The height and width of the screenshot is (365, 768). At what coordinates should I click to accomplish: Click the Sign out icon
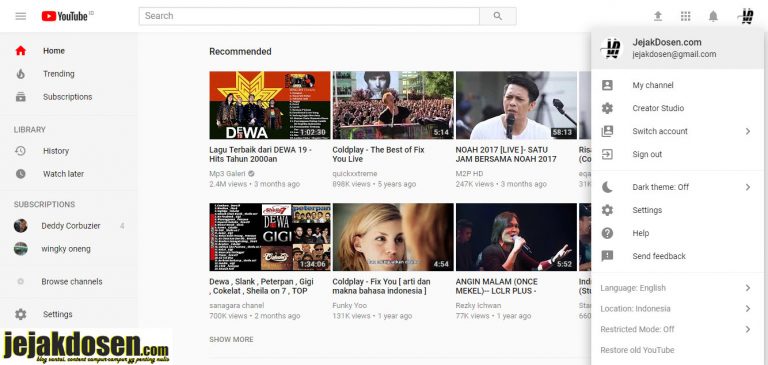[607, 154]
